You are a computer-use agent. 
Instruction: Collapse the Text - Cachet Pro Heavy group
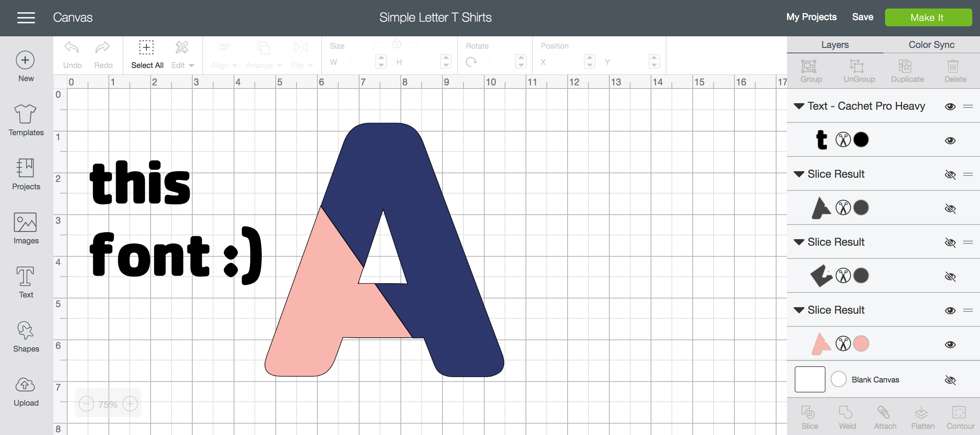tap(799, 106)
